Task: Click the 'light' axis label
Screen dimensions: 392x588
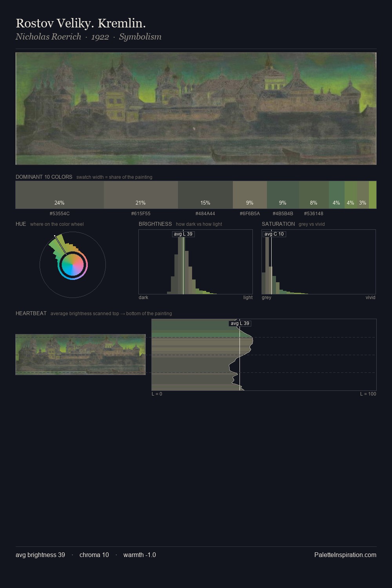Action: (x=248, y=298)
